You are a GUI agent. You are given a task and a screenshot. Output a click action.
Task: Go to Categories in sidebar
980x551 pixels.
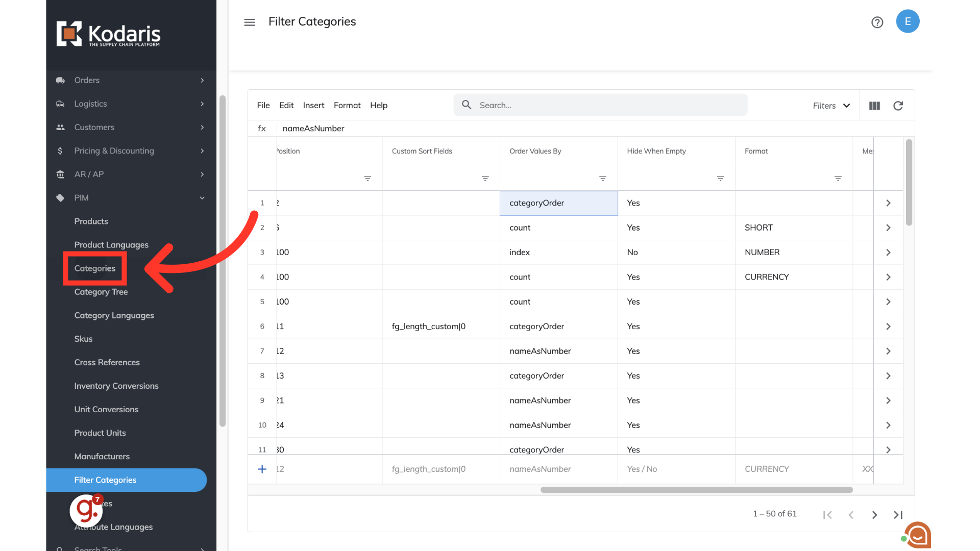tap(95, 268)
